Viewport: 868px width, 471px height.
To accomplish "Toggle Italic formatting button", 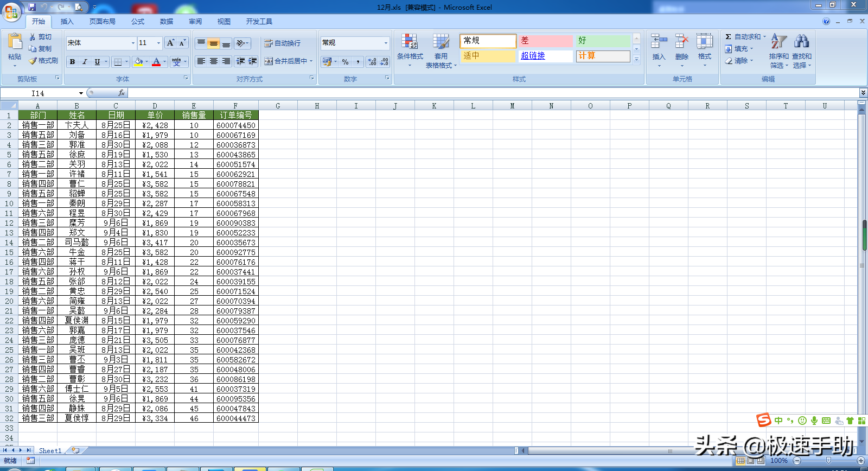I will (x=85, y=62).
